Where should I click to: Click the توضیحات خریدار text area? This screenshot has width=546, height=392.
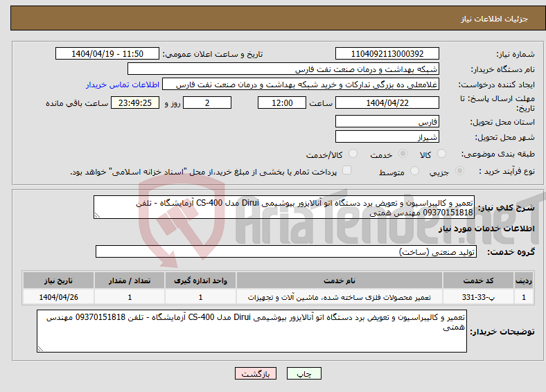252,331
